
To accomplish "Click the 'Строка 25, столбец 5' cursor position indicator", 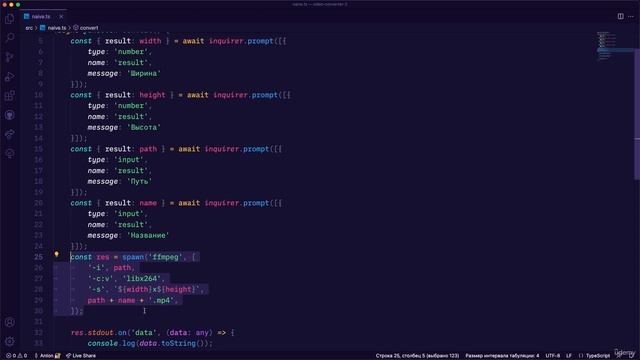I will (417, 356).
